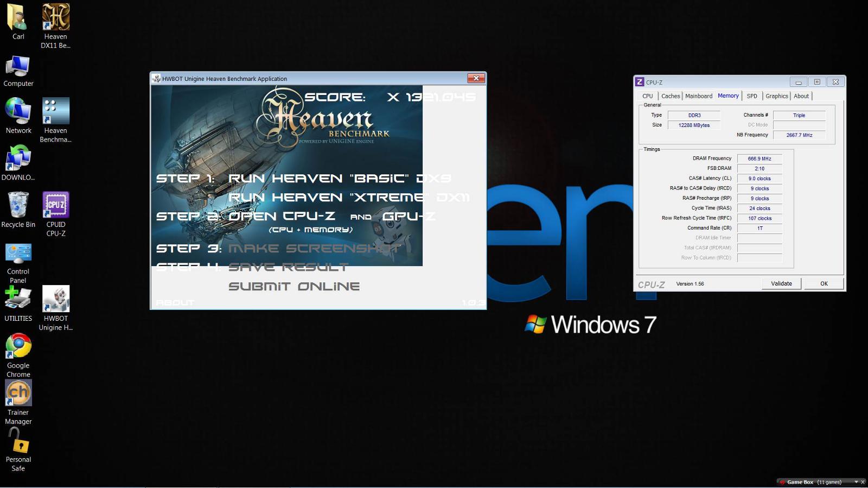Open the Personal Safe icon
Screen dimensions: 868x488
coord(18,449)
